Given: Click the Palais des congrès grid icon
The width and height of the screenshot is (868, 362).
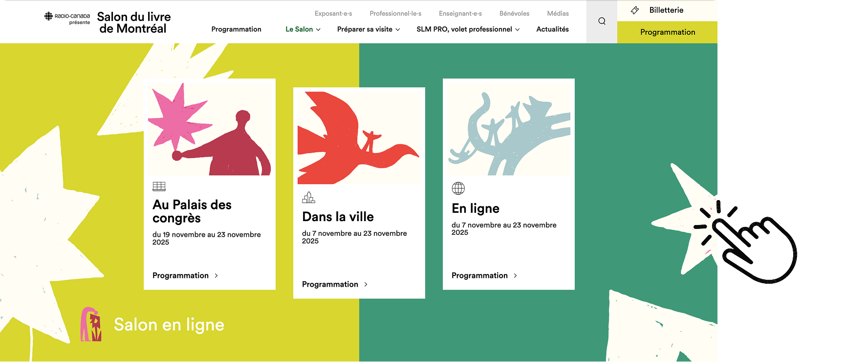Looking at the screenshot, I should click(x=159, y=186).
